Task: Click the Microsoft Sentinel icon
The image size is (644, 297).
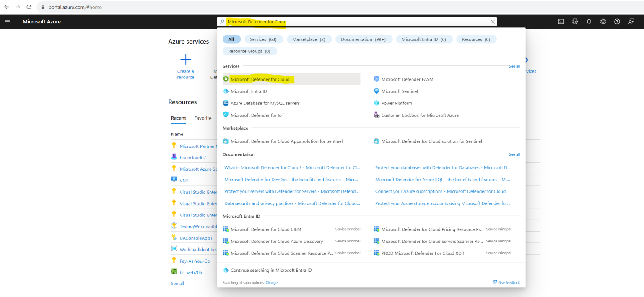Action: (377, 91)
